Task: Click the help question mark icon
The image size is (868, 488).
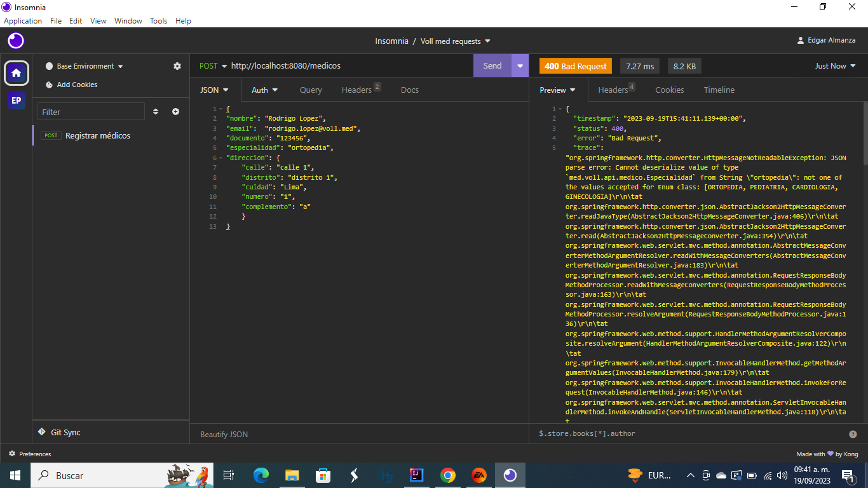Action: click(853, 434)
